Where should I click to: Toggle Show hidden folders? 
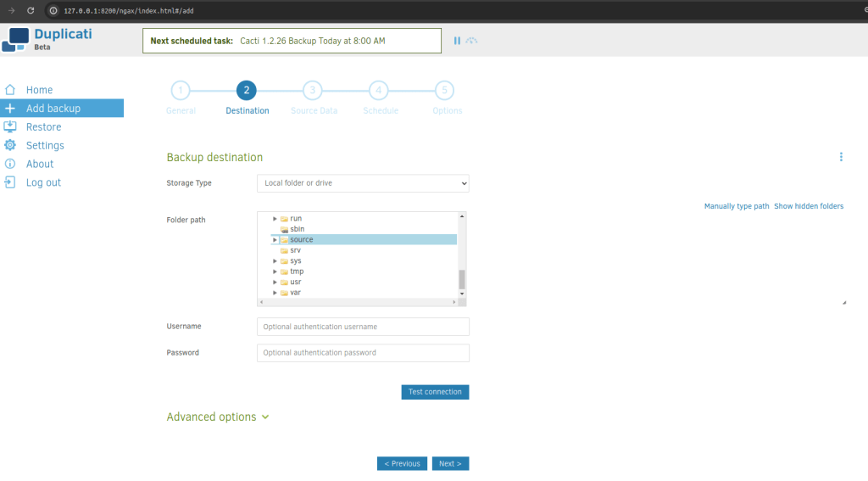tap(809, 206)
